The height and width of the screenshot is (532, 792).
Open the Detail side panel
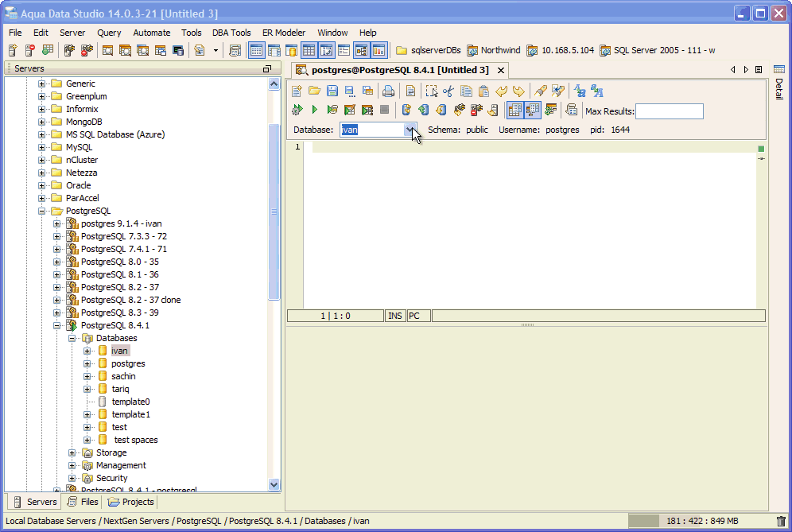pos(778,83)
